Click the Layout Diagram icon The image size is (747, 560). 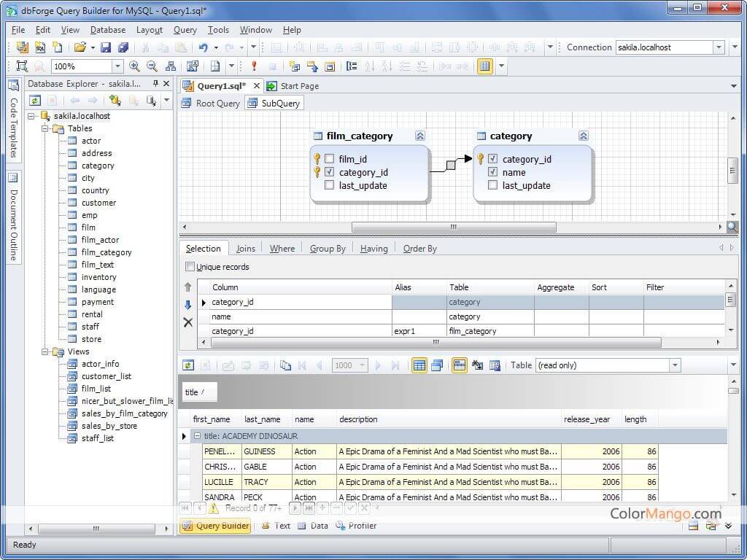[x=170, y=66]
